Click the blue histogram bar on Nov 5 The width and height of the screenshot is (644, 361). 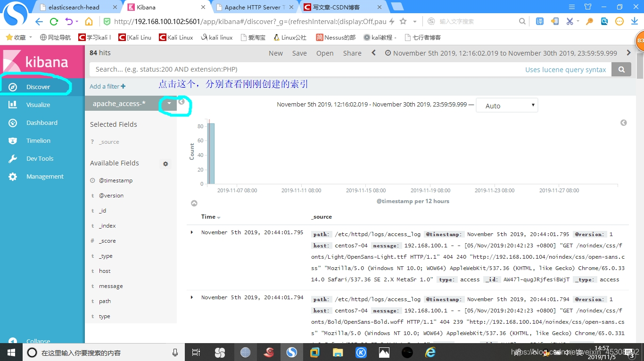(x=212, y=154)
